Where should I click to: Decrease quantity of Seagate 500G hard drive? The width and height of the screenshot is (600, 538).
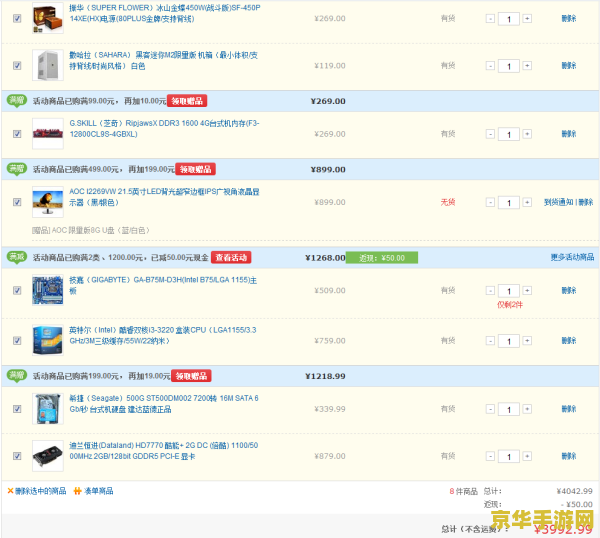[490, 409]
